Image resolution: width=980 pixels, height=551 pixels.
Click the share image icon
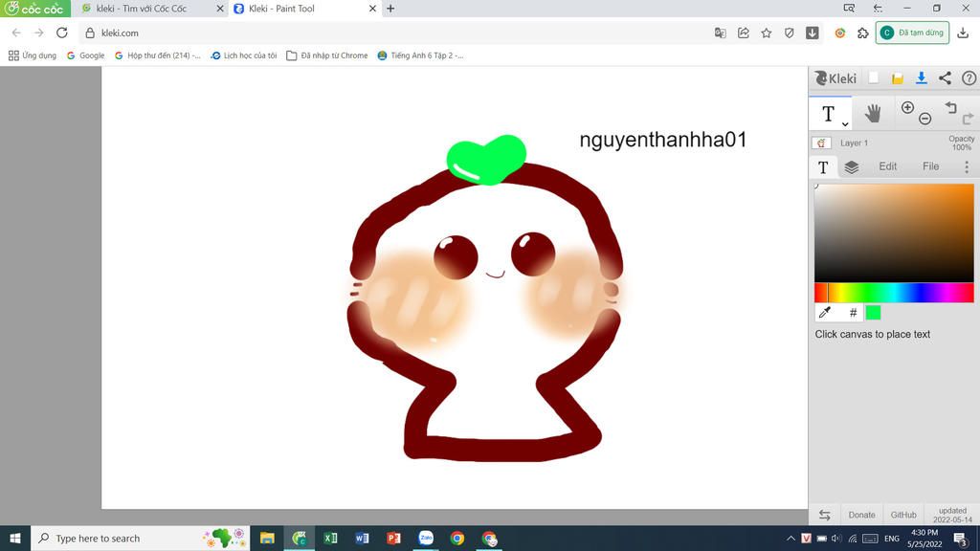point(945,78)
